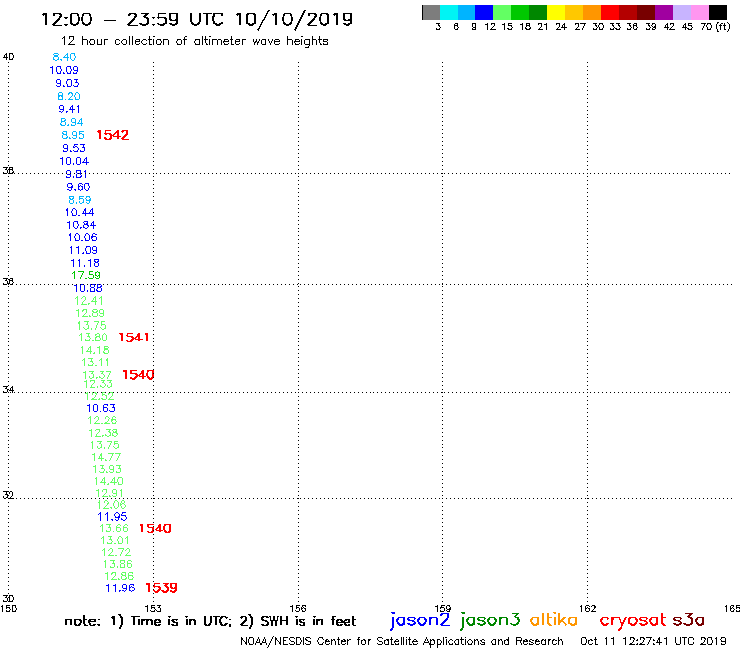
Task: Click the cyan color swatch in the legend
Action: (449, 12)
